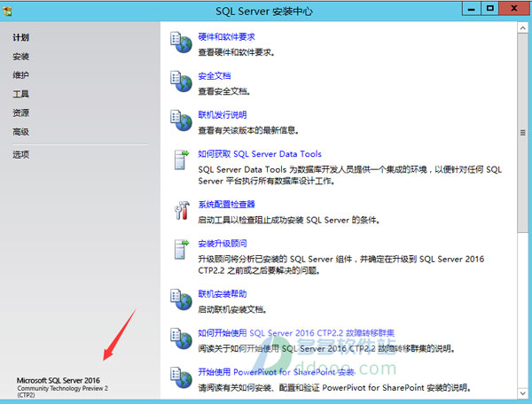
Task: Click the text 查看安全文档。
Action: tap(224, 91)
